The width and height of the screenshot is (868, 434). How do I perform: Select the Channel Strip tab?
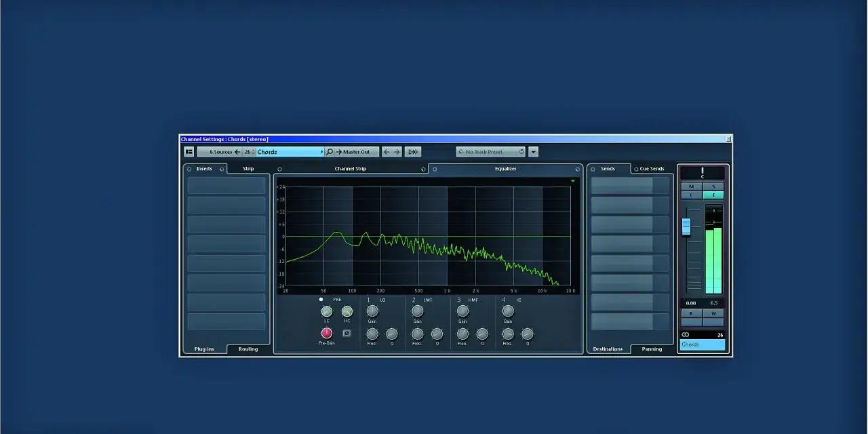pyautogui.click(x=351, y=169)
